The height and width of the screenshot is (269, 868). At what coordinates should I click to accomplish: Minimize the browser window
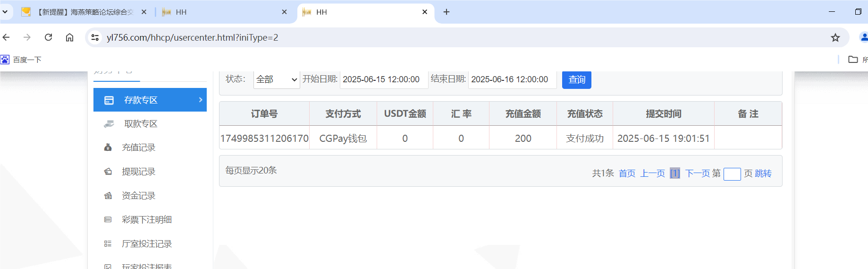point(832,12)
